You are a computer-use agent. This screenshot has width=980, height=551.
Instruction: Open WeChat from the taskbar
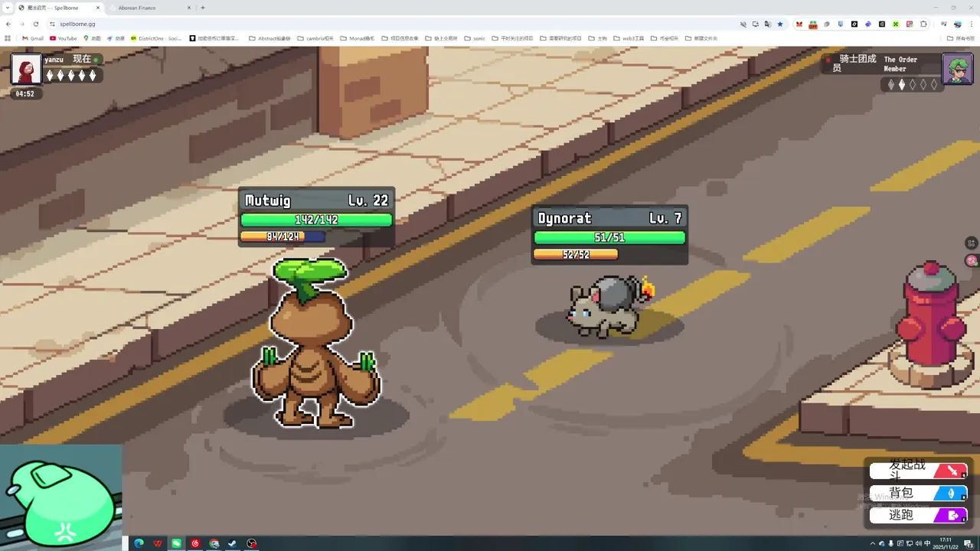tap(176, 543)
